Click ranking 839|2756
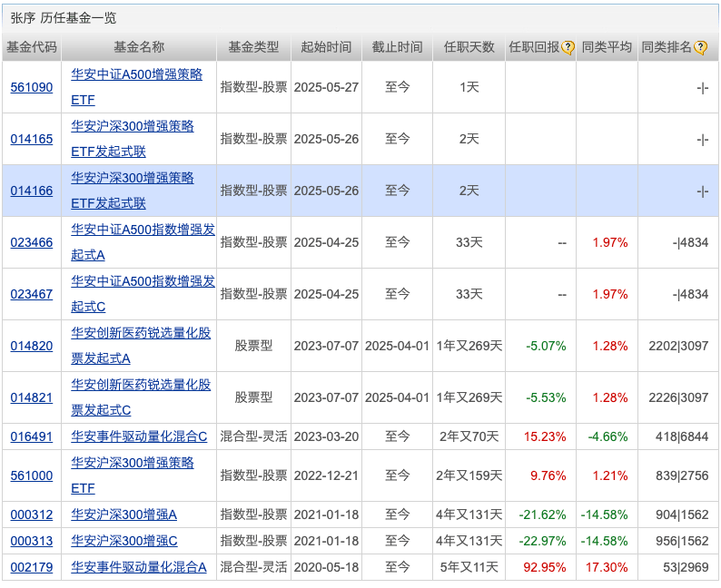The width and height of the screenshot is (721, 588). point(682,475)
